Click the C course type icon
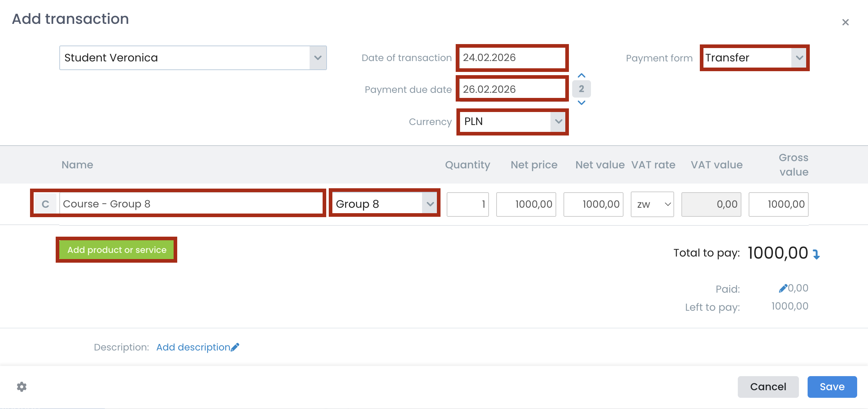 pos(46,204)
